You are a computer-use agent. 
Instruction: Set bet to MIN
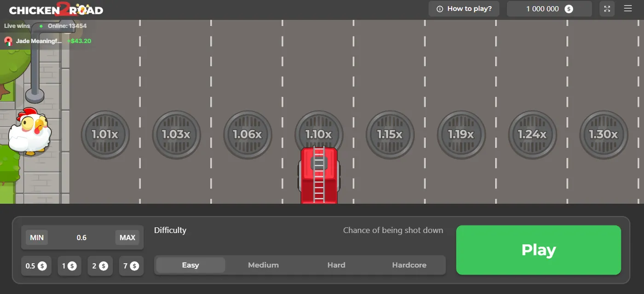[37, 237]
